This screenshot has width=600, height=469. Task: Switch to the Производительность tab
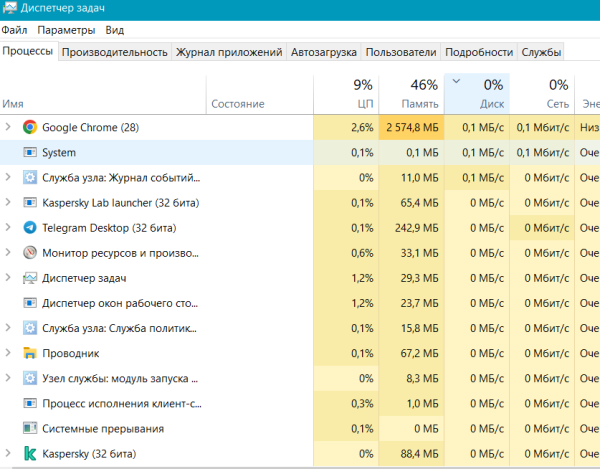[x=114, y=52]
